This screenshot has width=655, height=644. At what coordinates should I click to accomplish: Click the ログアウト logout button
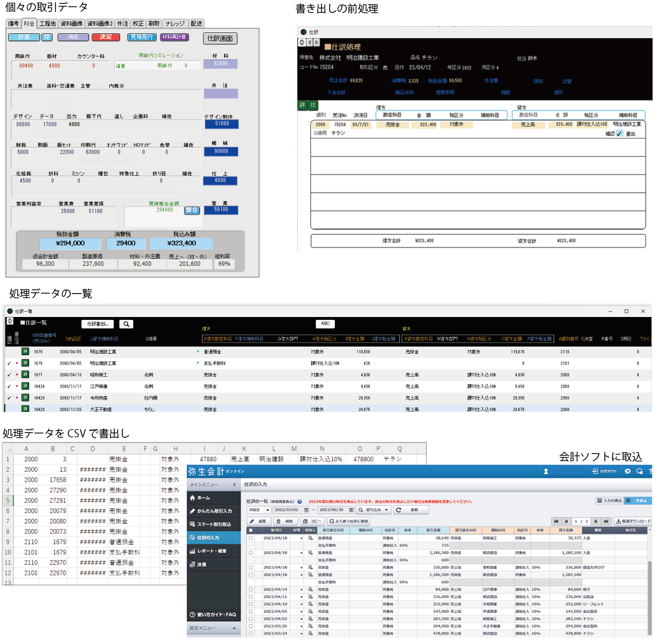coord(605,471)
